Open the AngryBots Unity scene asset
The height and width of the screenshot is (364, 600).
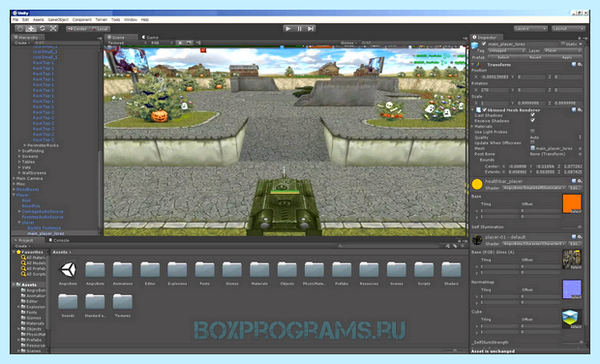pos(68,273)
